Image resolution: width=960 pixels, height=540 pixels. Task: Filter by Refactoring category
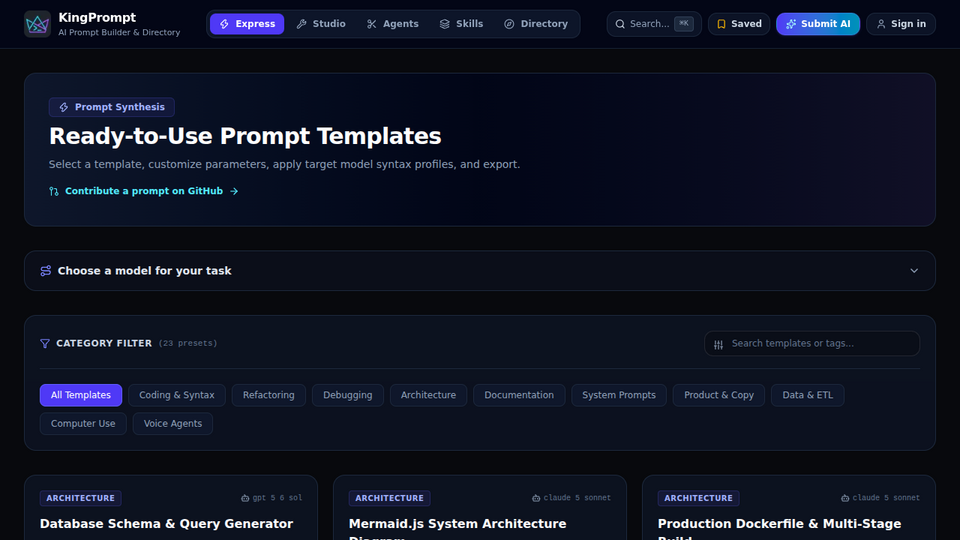(x=269, y=395)
